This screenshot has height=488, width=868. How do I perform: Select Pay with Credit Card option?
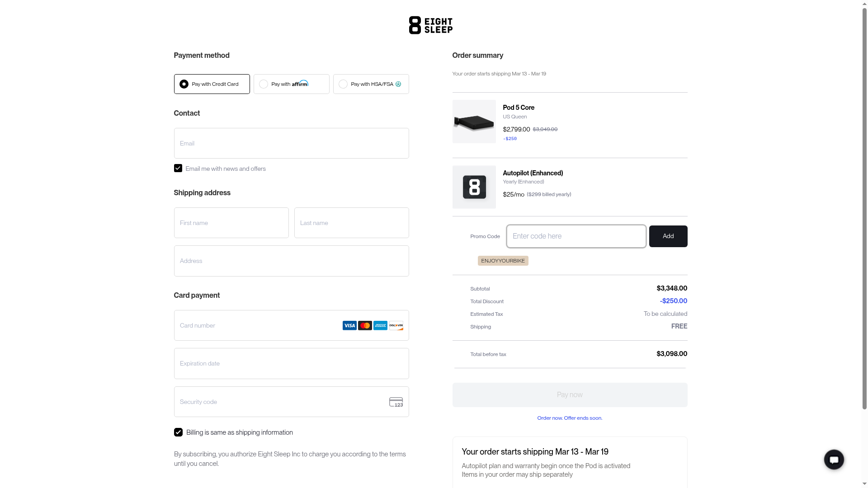coord(212,84)
